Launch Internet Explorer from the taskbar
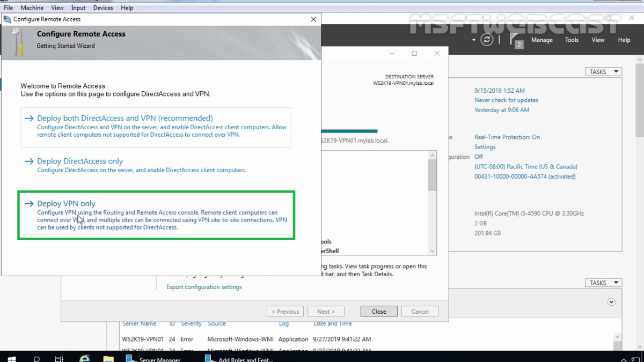 coord(84,359)
